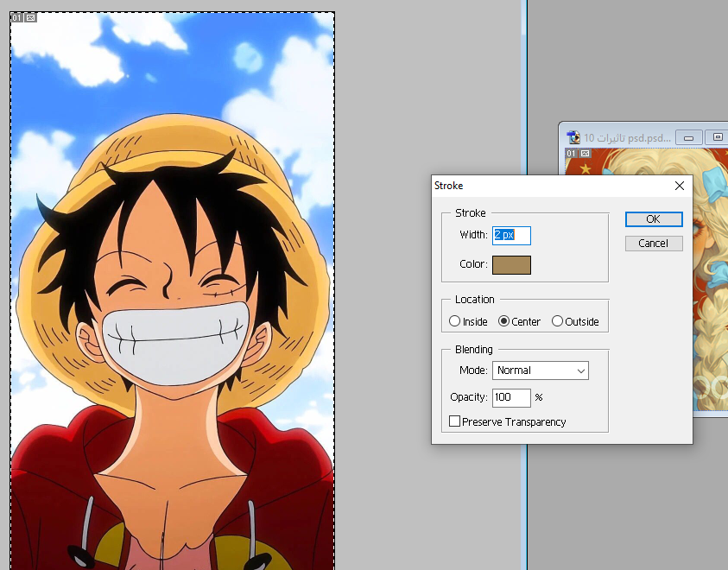Click slice 01 badge in psd.psd window

[572, 154]
